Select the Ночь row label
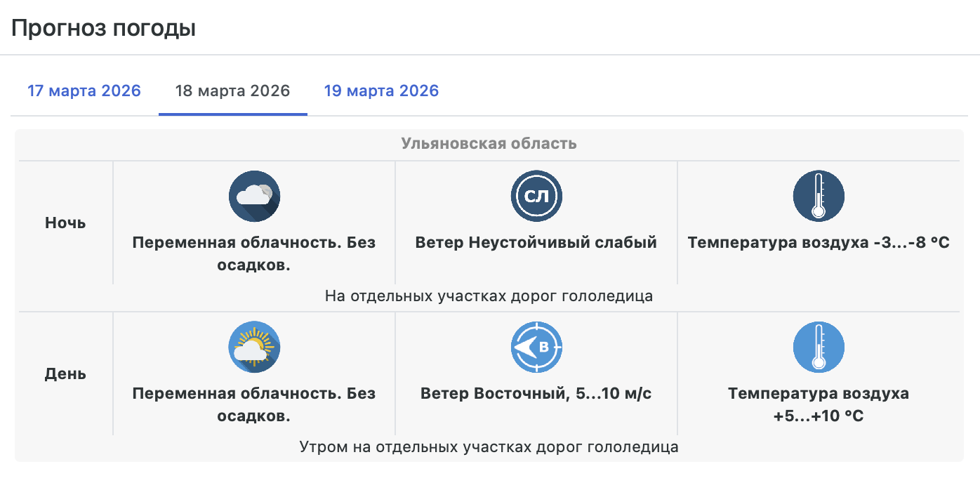This screenshot has width=980, height=483. click(65, 223)
